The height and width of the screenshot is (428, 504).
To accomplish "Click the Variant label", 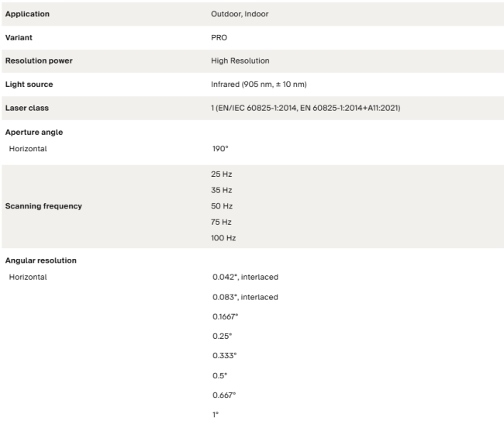I will click(x=19, y=37).
